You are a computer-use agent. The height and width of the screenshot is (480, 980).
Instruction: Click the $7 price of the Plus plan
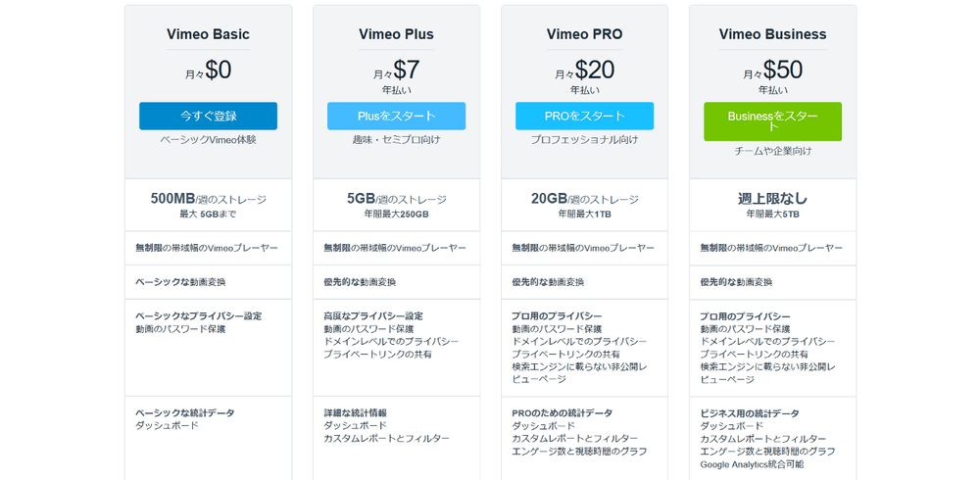(x=406, y=70)
